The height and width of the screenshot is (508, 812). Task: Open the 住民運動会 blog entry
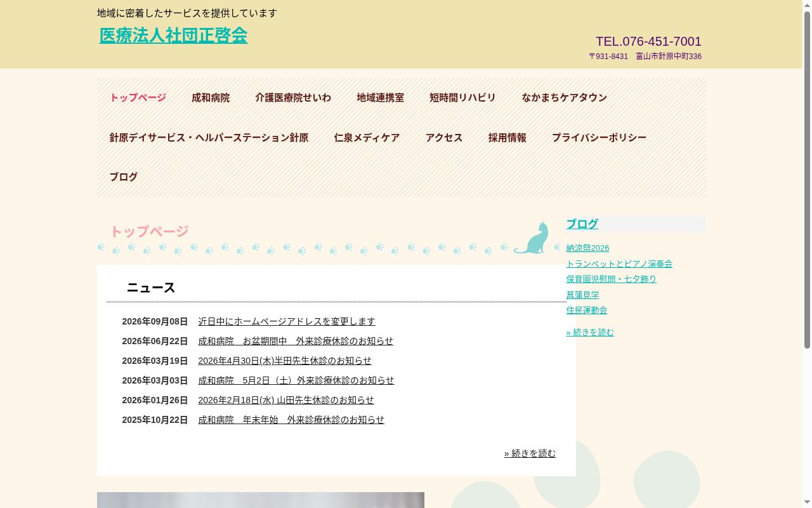[x=587, y=310]
